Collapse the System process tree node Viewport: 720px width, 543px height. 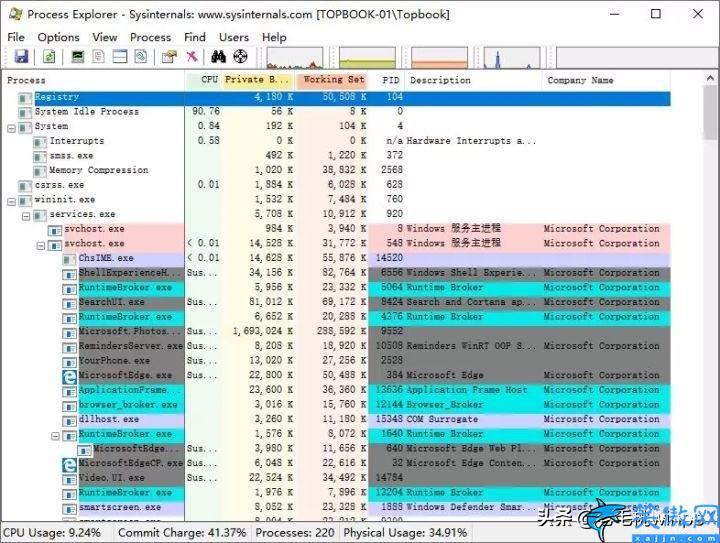tap(11, 128)
